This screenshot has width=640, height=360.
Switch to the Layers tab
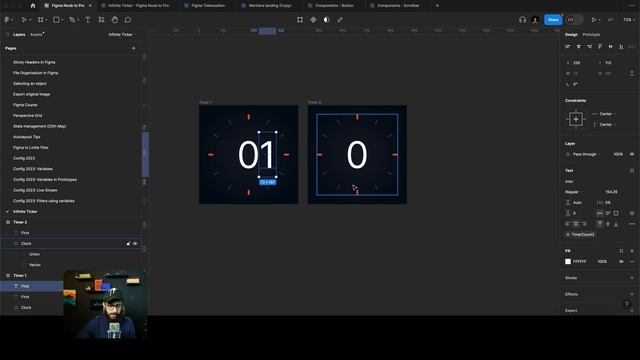pos(19,35)
